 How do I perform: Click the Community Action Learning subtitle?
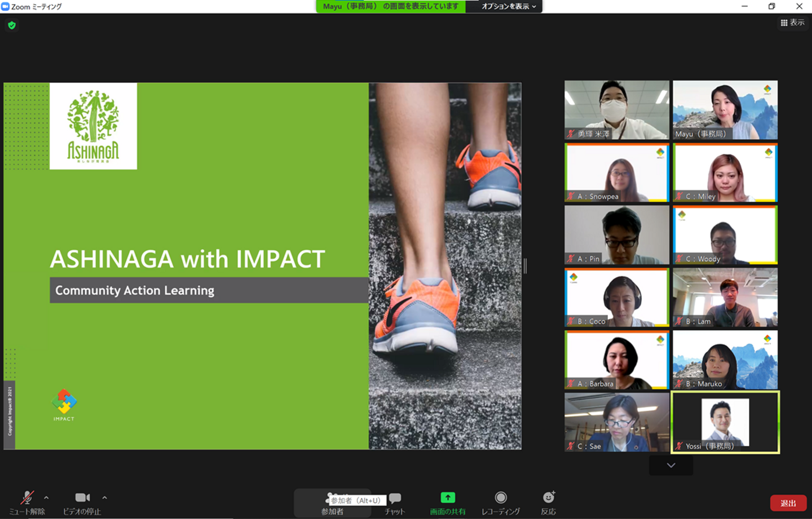pos(135,290)
